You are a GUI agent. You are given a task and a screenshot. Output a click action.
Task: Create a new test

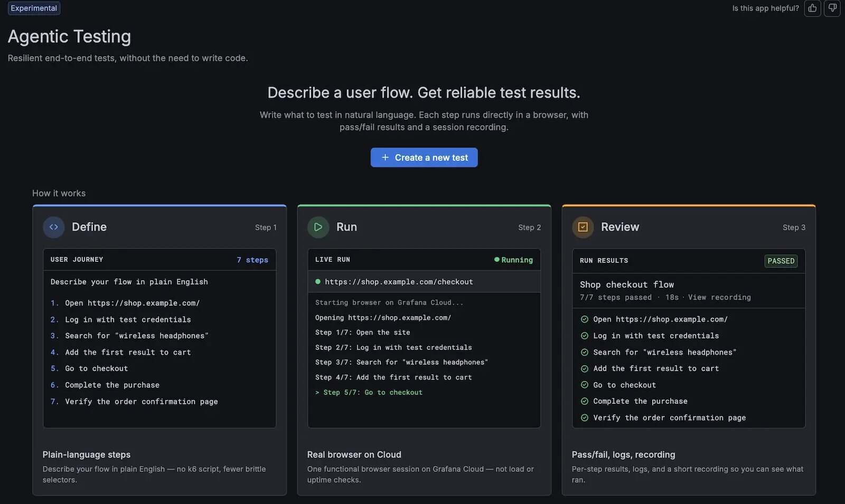pyautogui.click(x=424, y=157)
